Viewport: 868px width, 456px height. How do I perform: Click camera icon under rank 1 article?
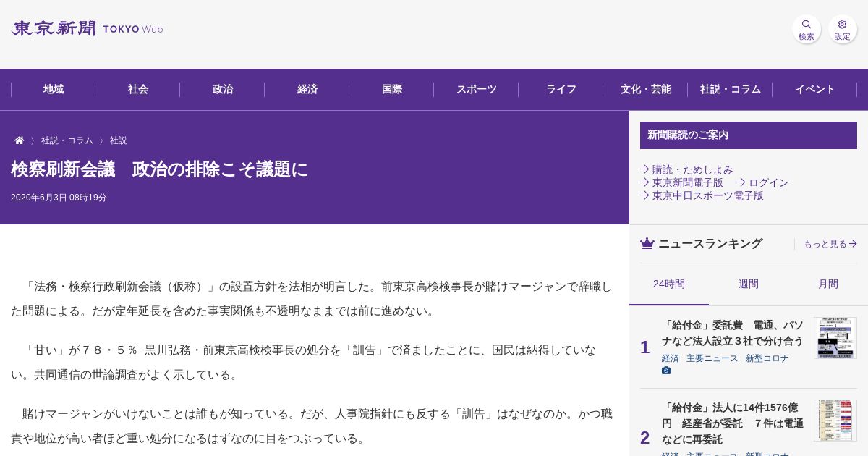pyautogui.click(x=666, y=371)
